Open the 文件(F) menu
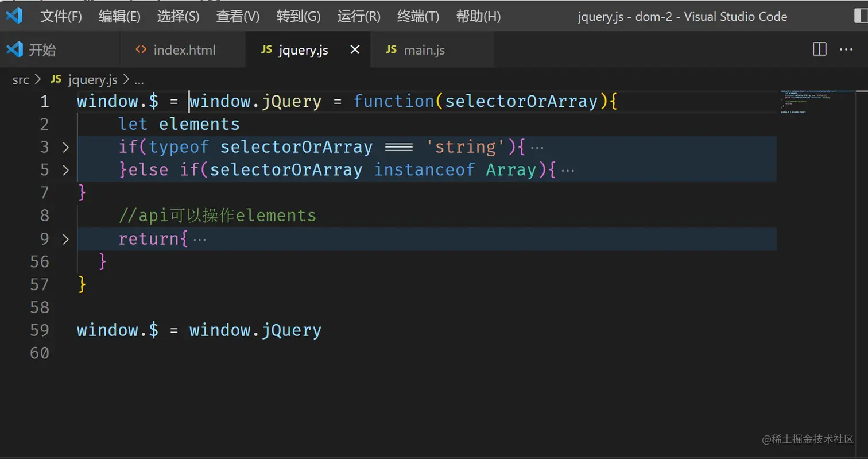Image resolution: width=868 pixels, height=459 pixels. coord(61,17)
